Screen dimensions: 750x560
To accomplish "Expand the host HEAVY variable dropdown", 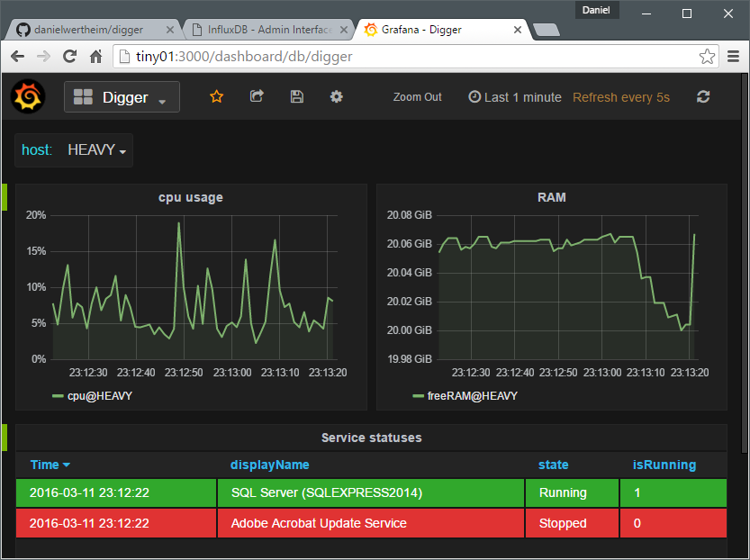I will pyautogui.click(x=96, y=150).
